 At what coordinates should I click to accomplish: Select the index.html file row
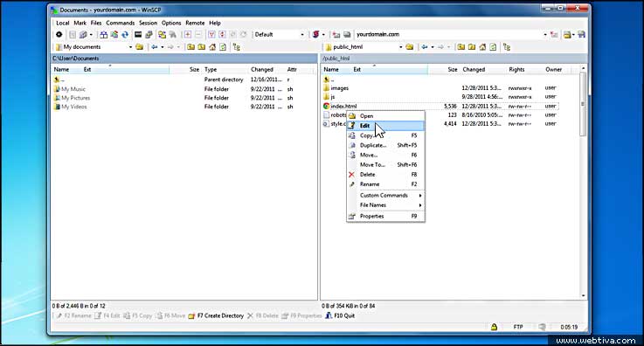coord(440,106)
